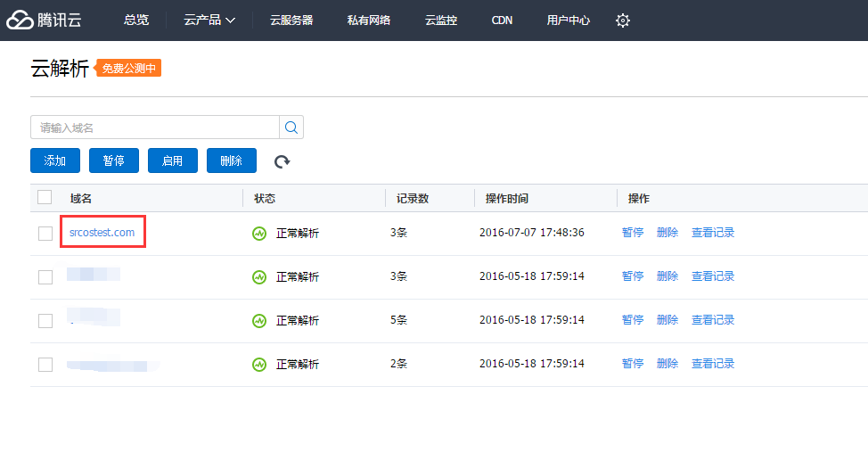Image resolution: width=868 pixels, height=469 pixels.
Task: Click the 记录数 column header
Action: point(413,198)
